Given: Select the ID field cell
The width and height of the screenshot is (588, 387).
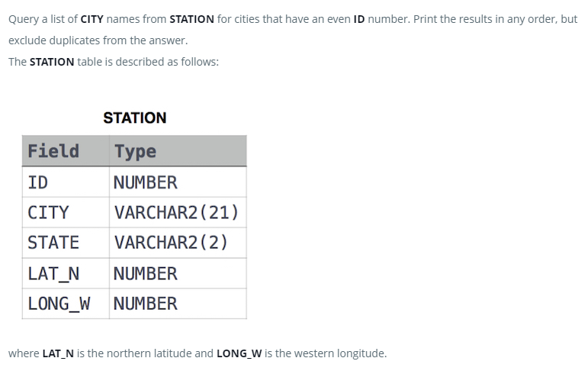Looking at the screenshot, I should point(66,182).
